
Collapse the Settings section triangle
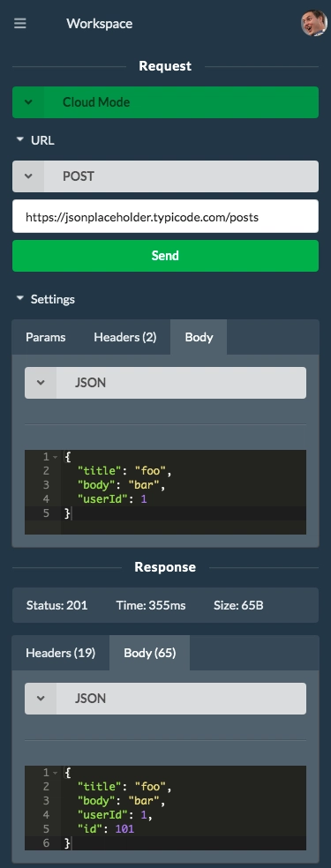[20, 298]
